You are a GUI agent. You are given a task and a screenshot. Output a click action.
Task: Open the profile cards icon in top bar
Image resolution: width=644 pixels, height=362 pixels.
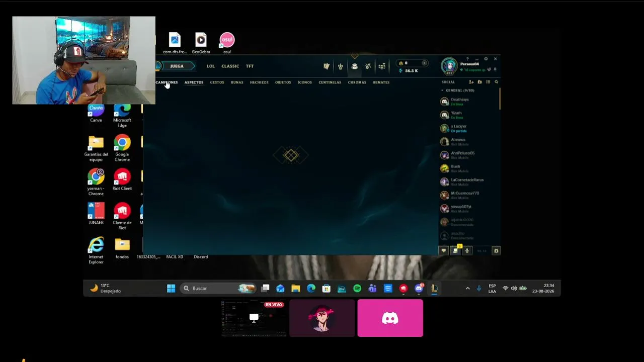tap(327, 66)
